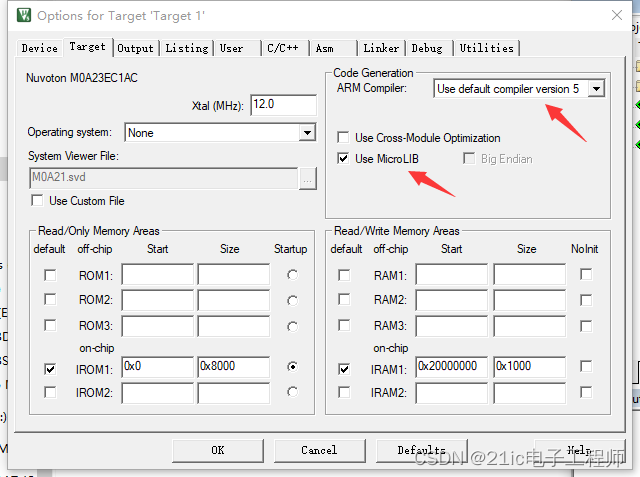Click the Keil uVision icon in the title bar

click(x=24, y=15)
